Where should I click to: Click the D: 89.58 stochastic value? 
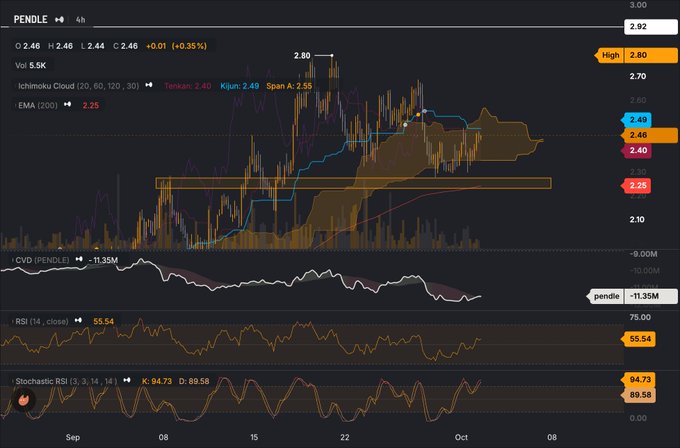(x=194, y=381)
